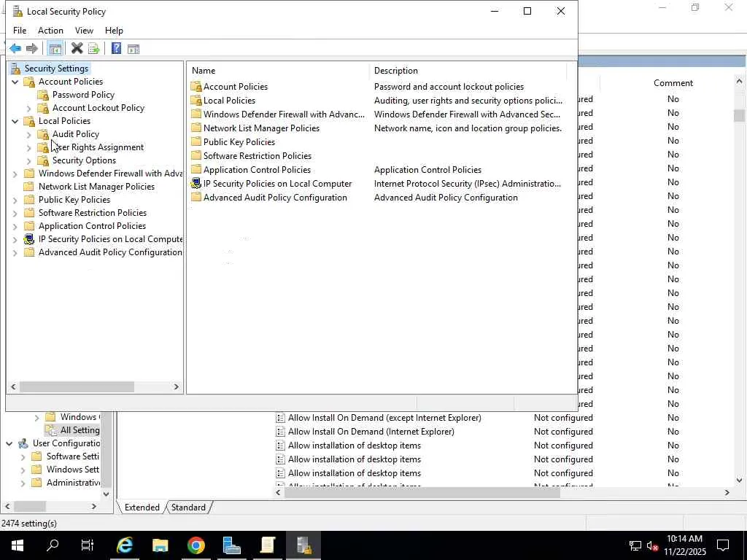Click the tree pane scroll-right arrow
Screen dimensions: 747x560
[x=177, y=386]
